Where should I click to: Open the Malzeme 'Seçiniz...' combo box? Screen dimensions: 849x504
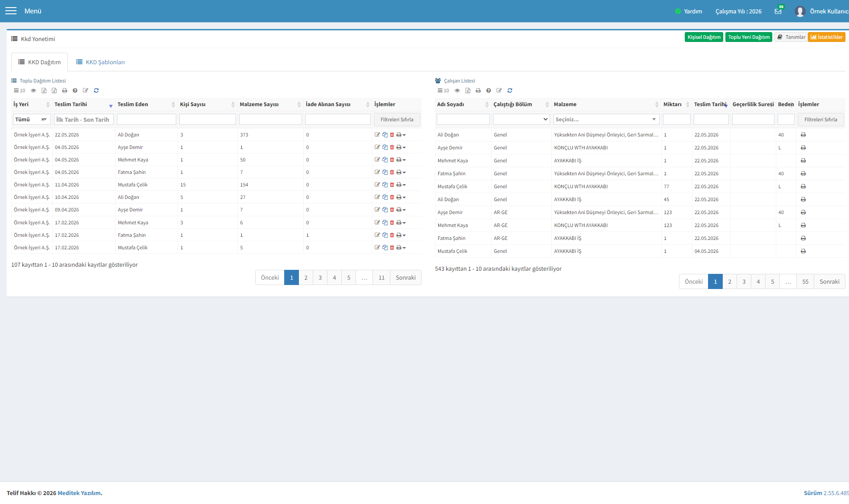pos(606,120)
